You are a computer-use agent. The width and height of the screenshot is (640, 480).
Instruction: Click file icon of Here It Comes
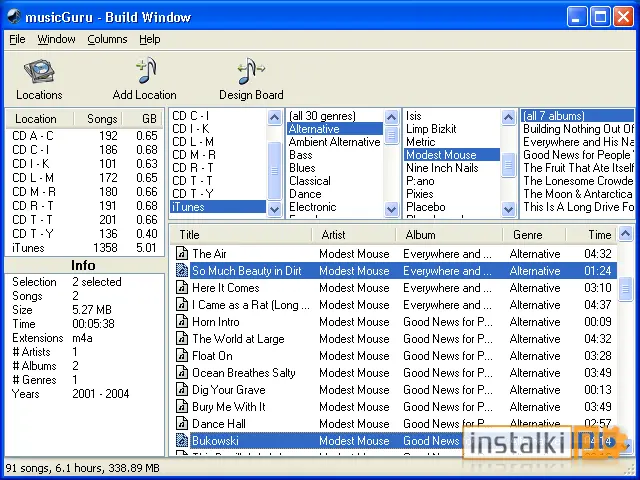182,288
